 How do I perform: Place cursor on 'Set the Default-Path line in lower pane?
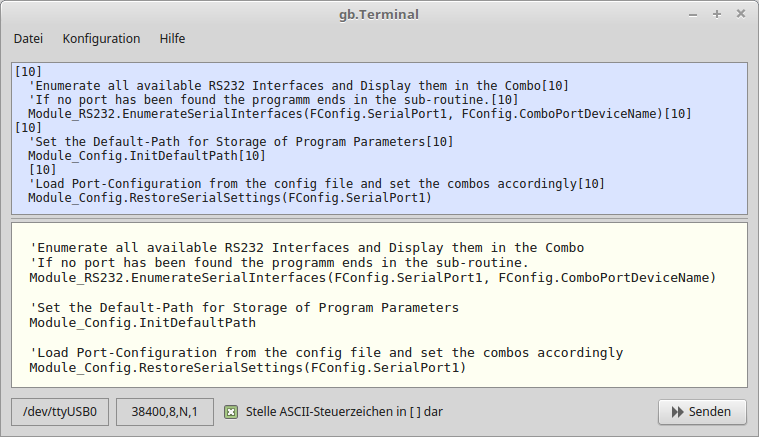[244, 308]
